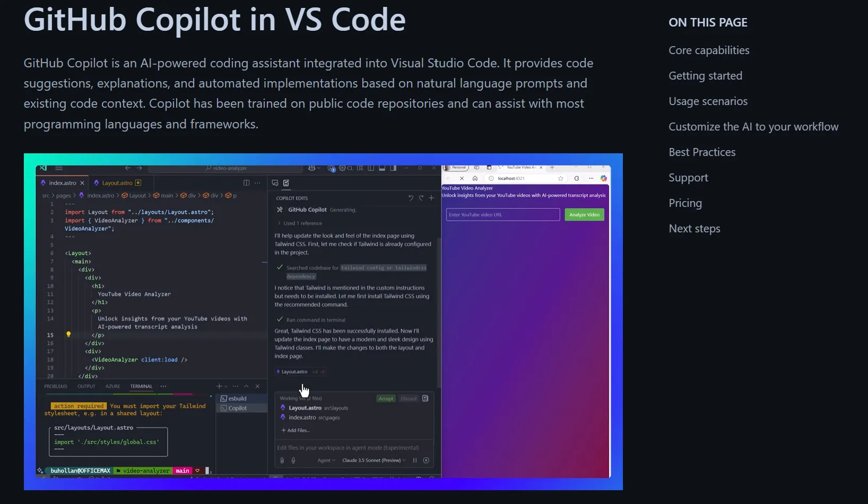Click the microphone icon in Copilot chat

(293, 460)
